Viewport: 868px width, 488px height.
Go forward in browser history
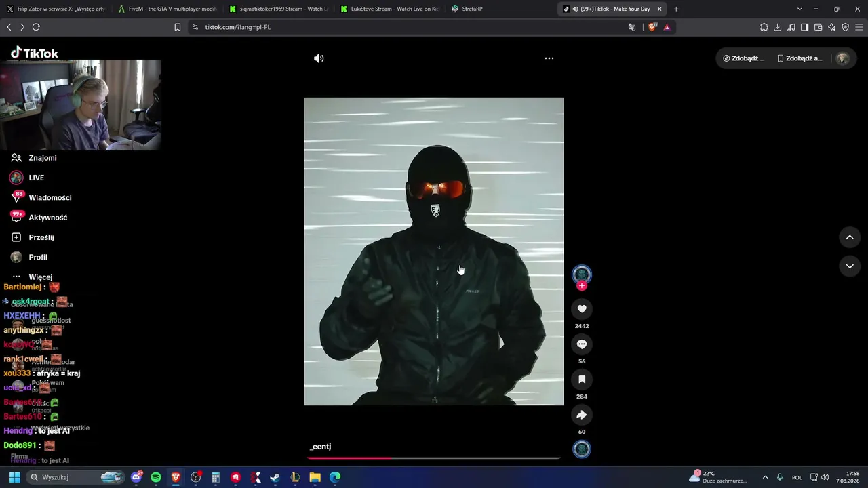[x=22, y=27]
